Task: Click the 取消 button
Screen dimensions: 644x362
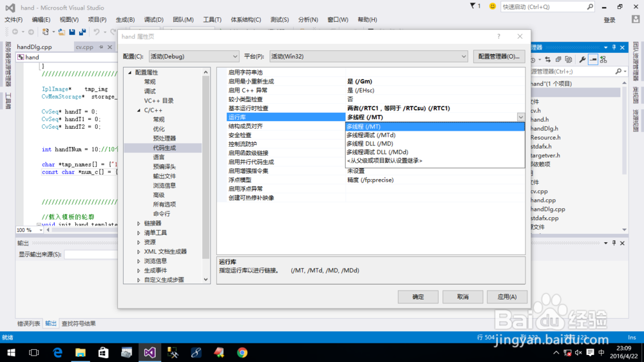Action: tap(462, 297)
